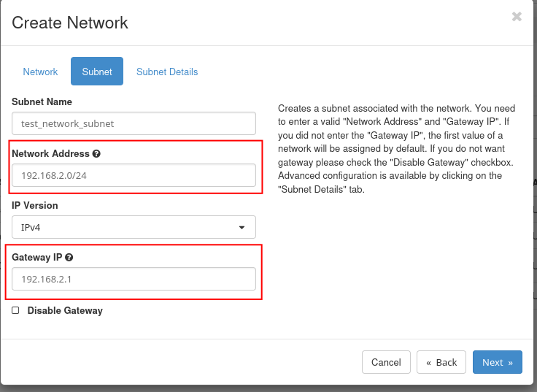Proceed with the Next button
The height and width of the screenshot is (392, 537).
(497, 362)
